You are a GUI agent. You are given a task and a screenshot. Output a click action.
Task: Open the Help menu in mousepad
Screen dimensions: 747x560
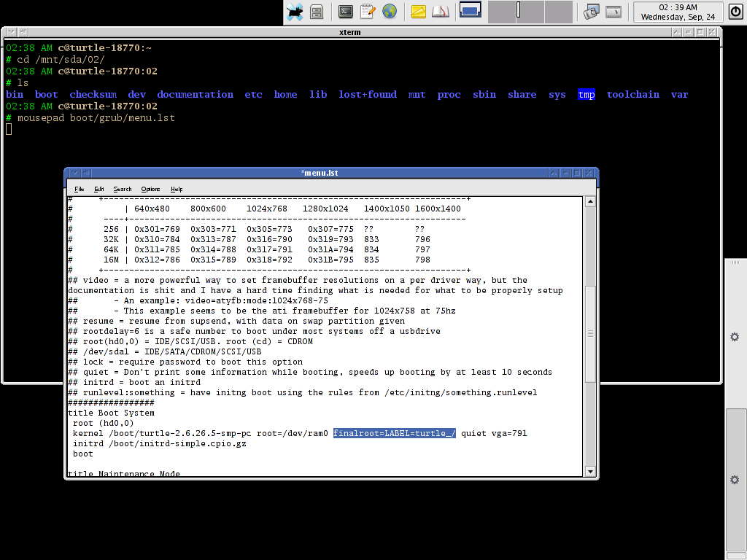point(177,189)
